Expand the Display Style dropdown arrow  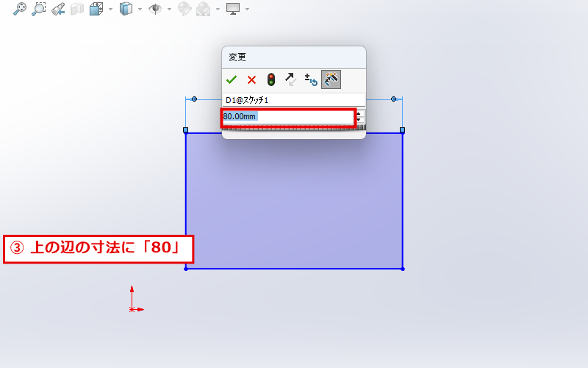coord(140,9)
